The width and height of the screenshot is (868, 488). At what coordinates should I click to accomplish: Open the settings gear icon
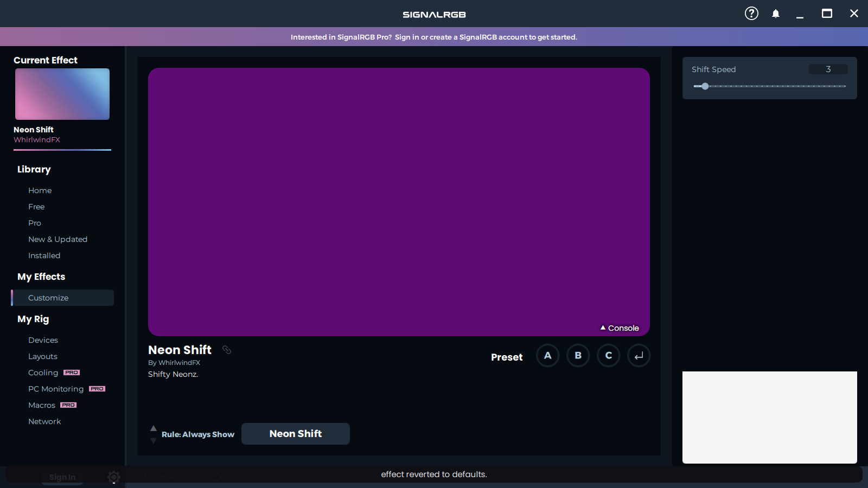coord(114,477)
